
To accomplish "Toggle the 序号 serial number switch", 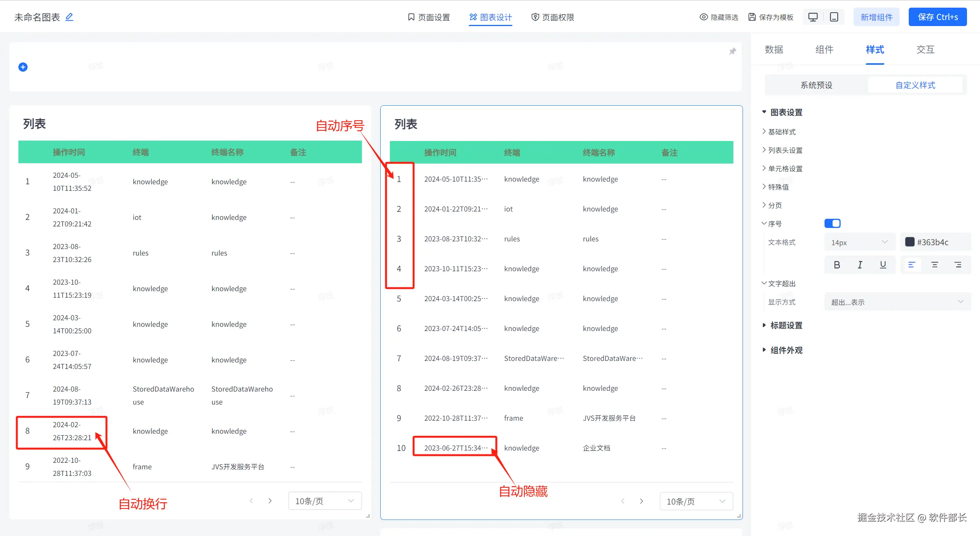I will (x=832, y=223).
